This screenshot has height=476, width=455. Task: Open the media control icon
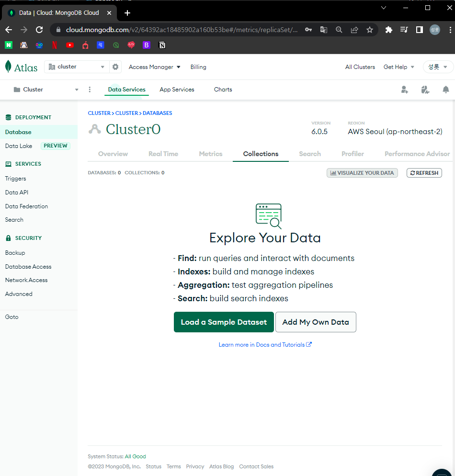tap(404, 30)
